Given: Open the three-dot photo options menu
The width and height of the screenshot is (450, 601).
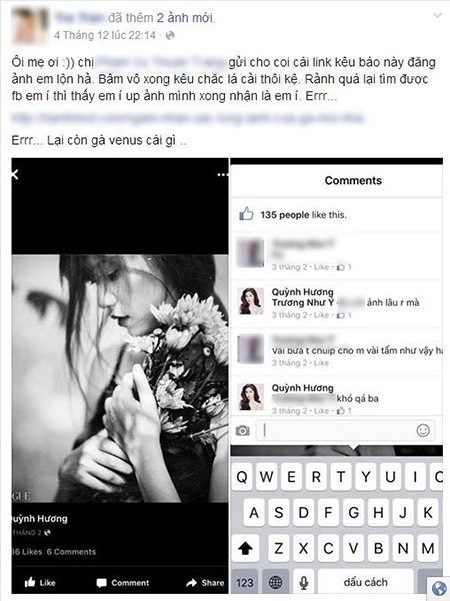Looking at the screenshot, I should (x=222, y=175).
